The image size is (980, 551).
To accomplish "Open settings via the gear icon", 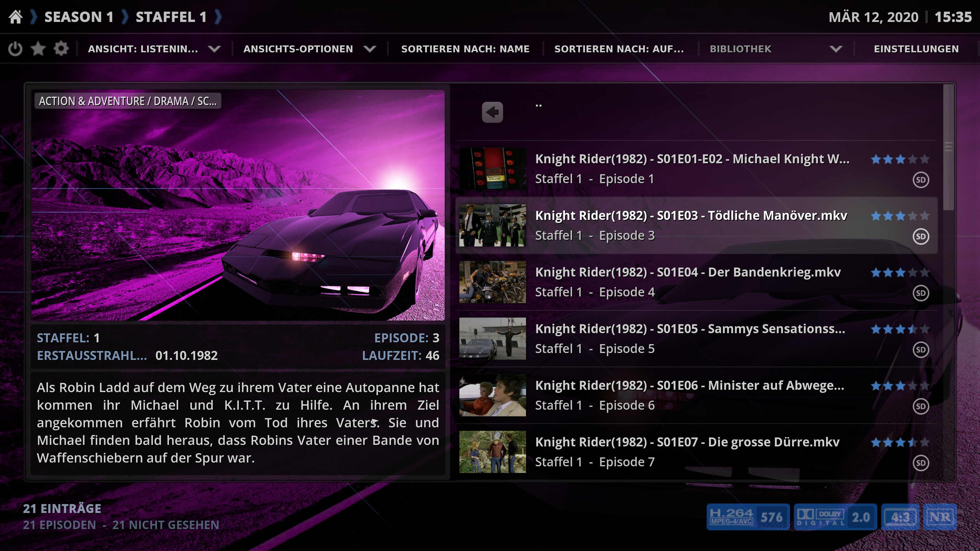I will tap(61, 49).
